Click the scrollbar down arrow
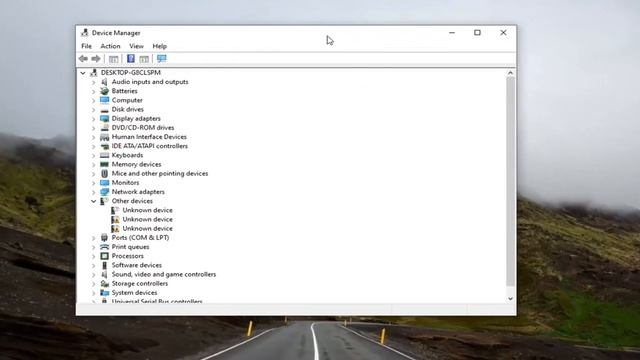640x360 pixels. coord(510,299)
